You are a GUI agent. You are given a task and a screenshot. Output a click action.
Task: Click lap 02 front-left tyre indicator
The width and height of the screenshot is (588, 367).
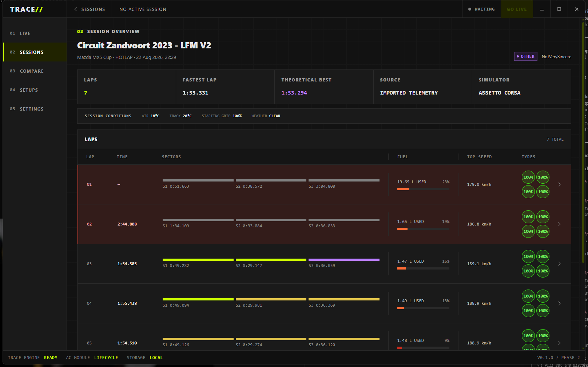[528, 217]
